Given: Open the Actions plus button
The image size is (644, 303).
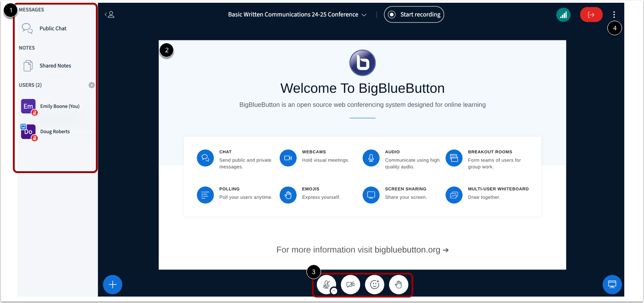Looking at the screenshot, I should click(112, 284).
